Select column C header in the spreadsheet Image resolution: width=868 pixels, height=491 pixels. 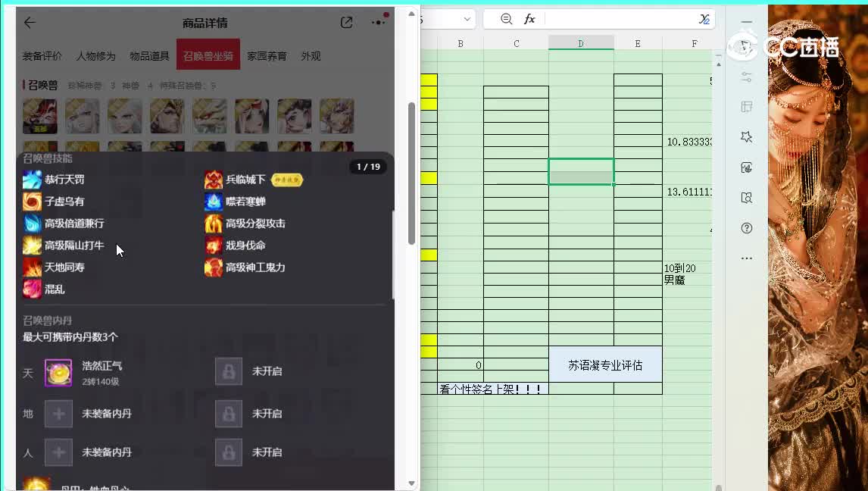tap(517, 43)
